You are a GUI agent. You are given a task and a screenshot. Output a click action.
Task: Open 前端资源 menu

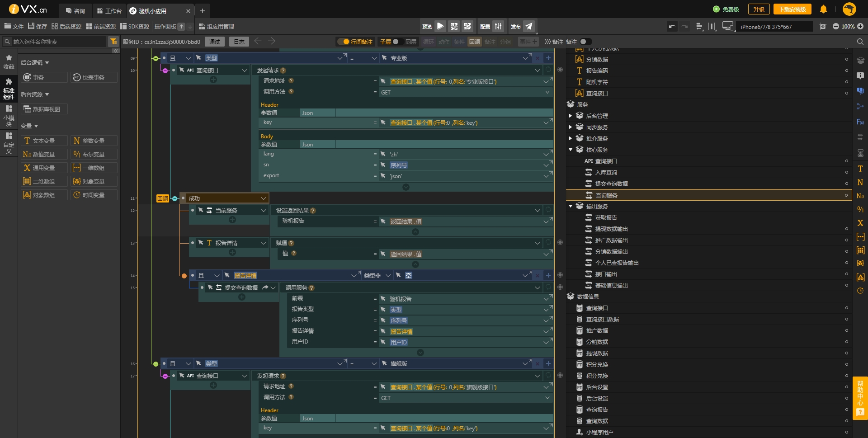coord(101,26)
